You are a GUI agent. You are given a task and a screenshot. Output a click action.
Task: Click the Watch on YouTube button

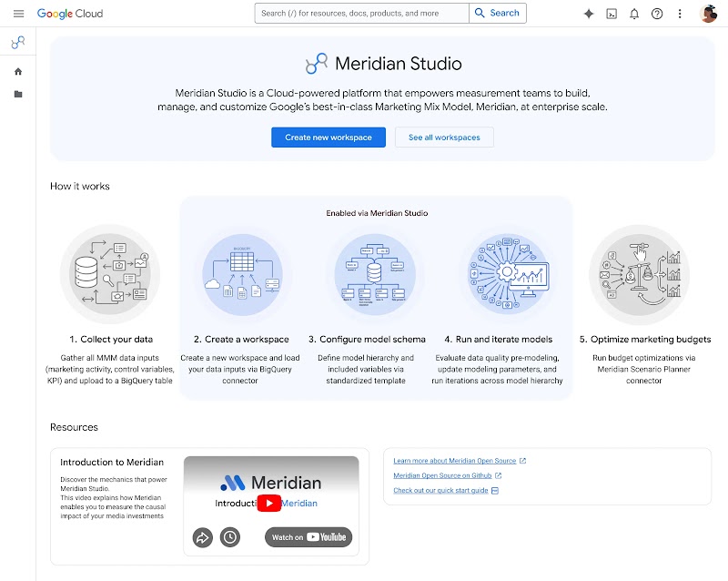pyautogui.click(x=308, y=537)
